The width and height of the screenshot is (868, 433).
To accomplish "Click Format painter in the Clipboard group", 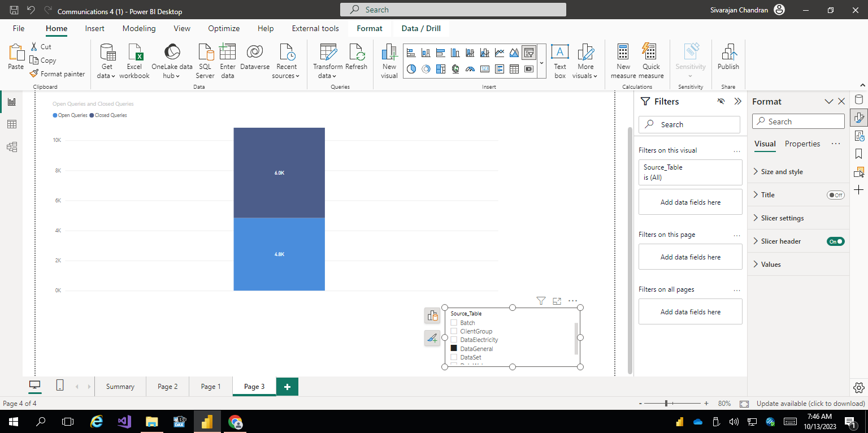I will click(58, 74).
